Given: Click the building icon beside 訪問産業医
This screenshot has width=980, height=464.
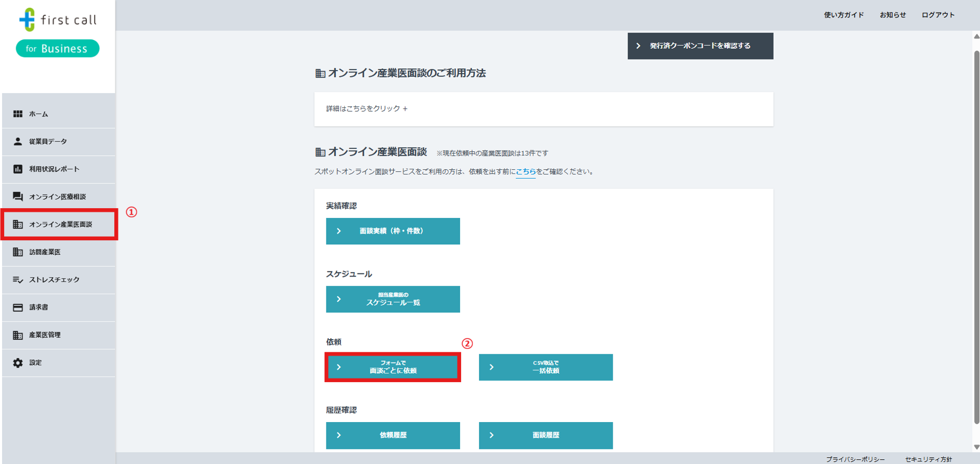Looking at the screenshot, I should point(18,252).
